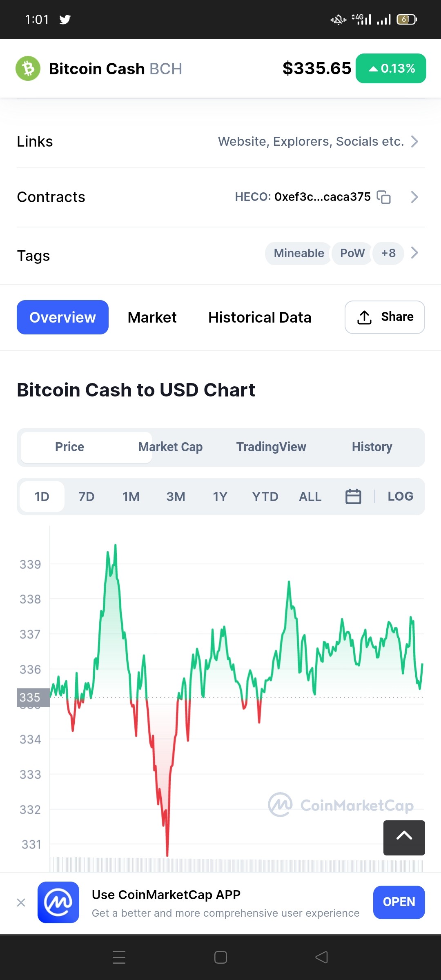Tap the CoinMarketCap app logo
This screenshot has height=980, width=441.
[58, 902]
